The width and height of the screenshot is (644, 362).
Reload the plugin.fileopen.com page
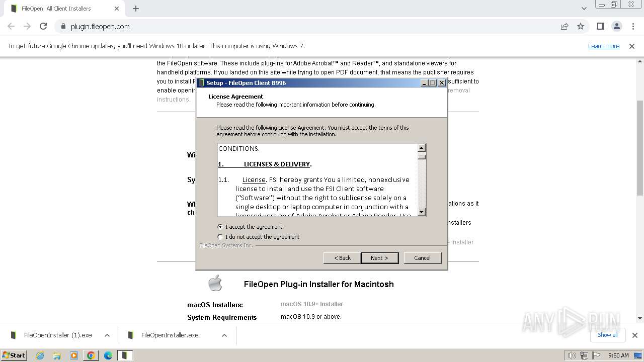click(x=43, y=27)
